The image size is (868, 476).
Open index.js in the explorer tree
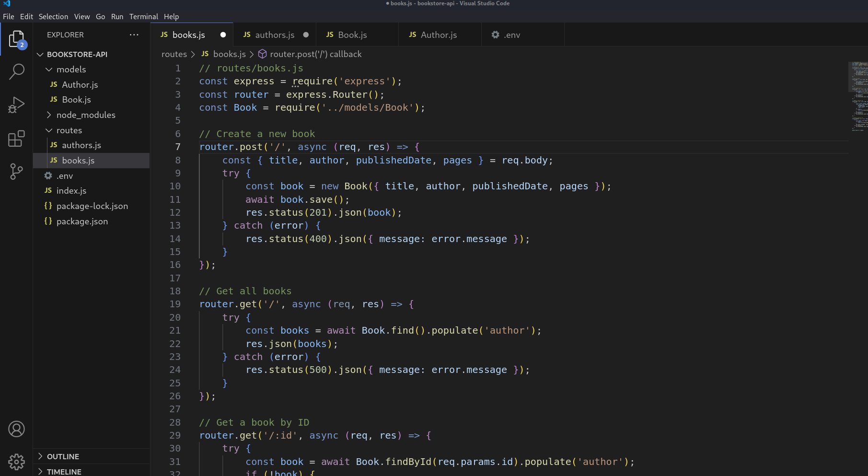pyautogui.click(x=91, y=190)
